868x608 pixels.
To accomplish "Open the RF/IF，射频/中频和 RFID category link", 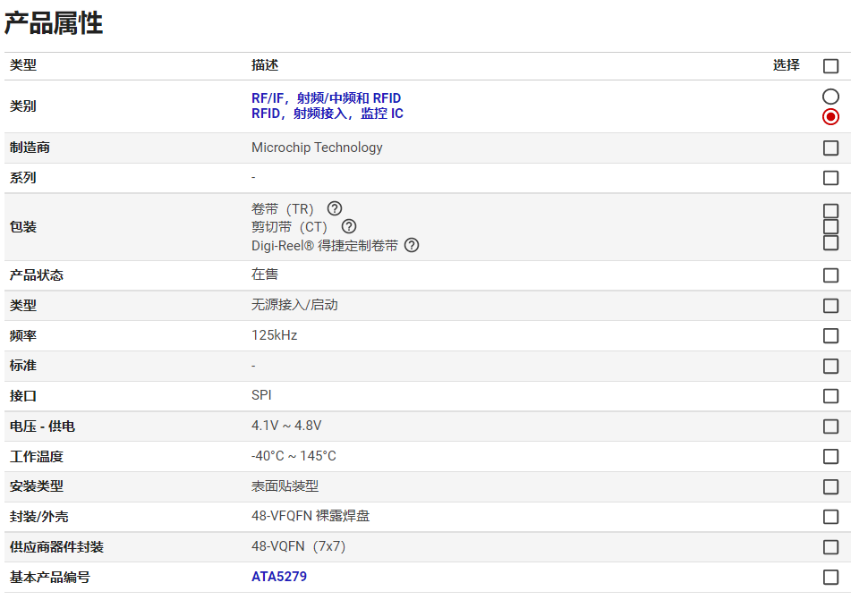I will pyautogui.click(x=326, y=98).
